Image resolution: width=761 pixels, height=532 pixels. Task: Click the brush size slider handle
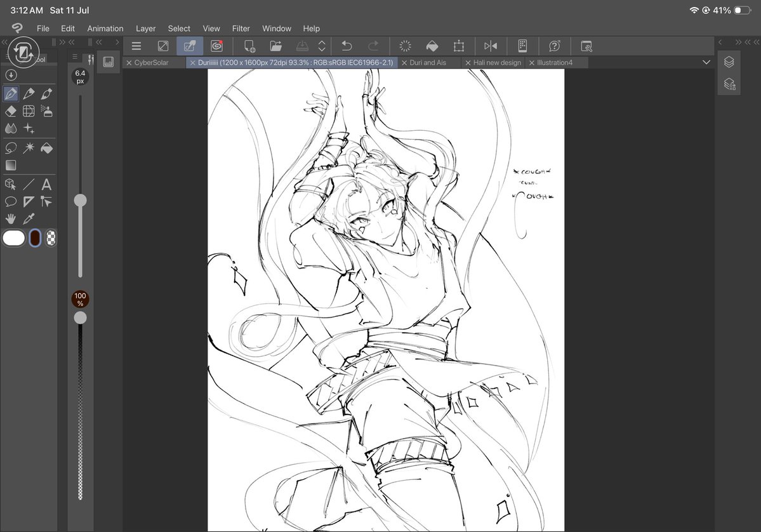[x=80, y=200]
